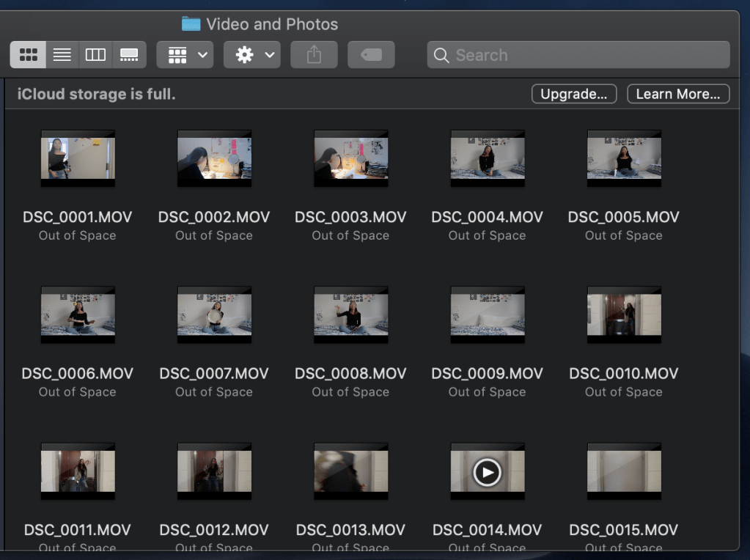Open the group-by arrangement dropdown
Image resolution: width=750 pixels, height=560 pixels.
(x=185, y=55)
